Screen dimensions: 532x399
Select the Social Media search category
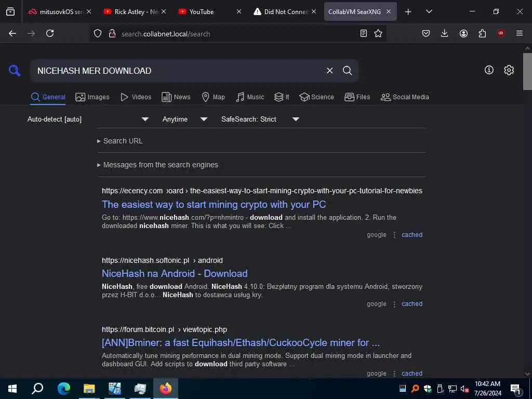(405, 97)
